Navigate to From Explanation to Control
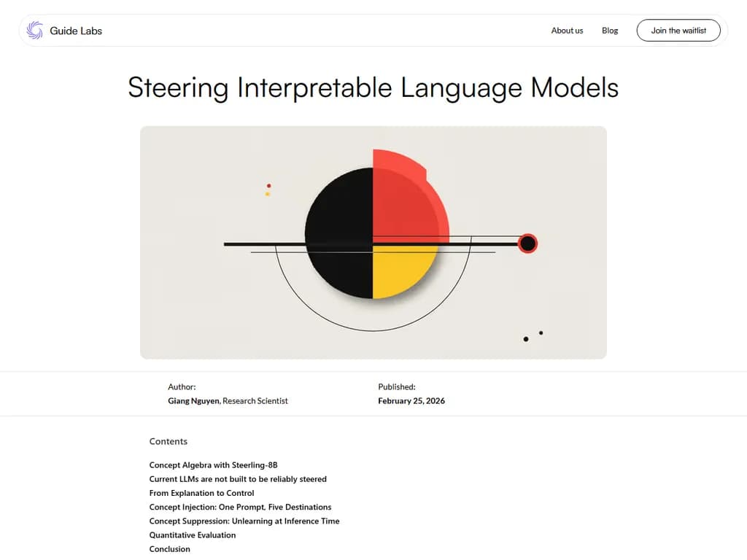 tap(201, 493)
